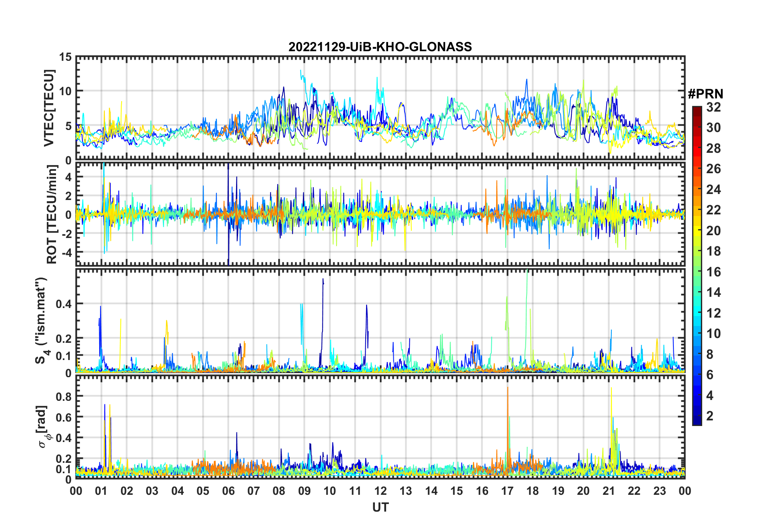The image size is (761, 532).
Task: Click the ROT [TECU/min] axis label
Action: (52, 214)
